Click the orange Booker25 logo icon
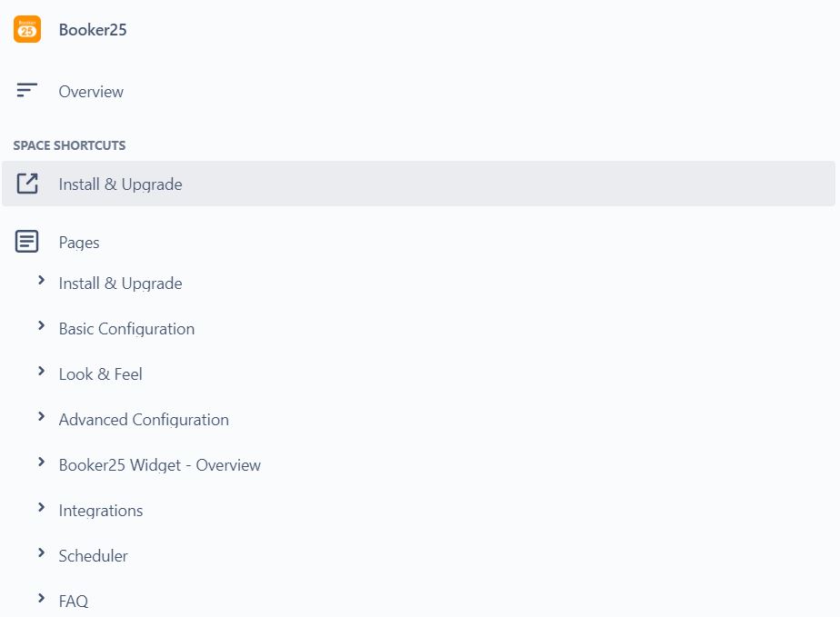Image resolution: width=840 pixels, height=617 pixels. [x=26, y=29]
